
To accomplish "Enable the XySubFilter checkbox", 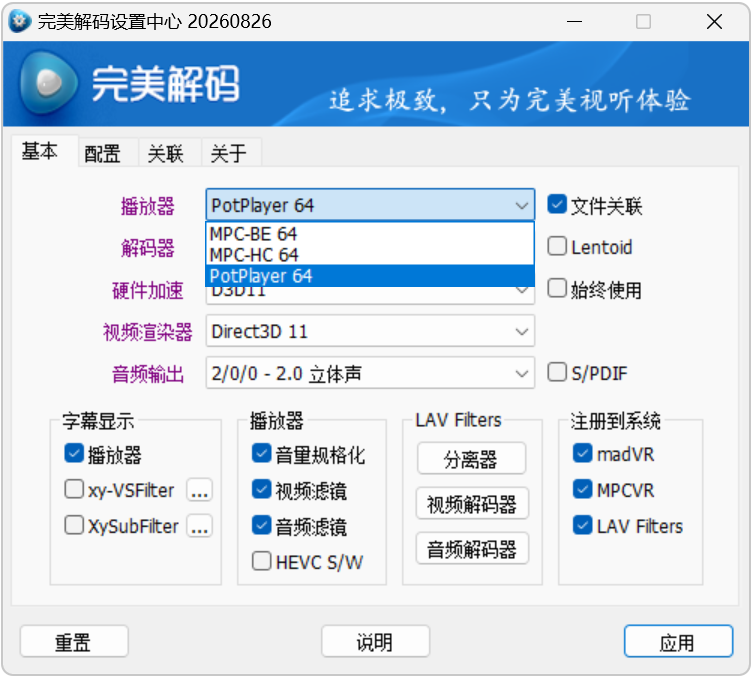I will 74,525.
